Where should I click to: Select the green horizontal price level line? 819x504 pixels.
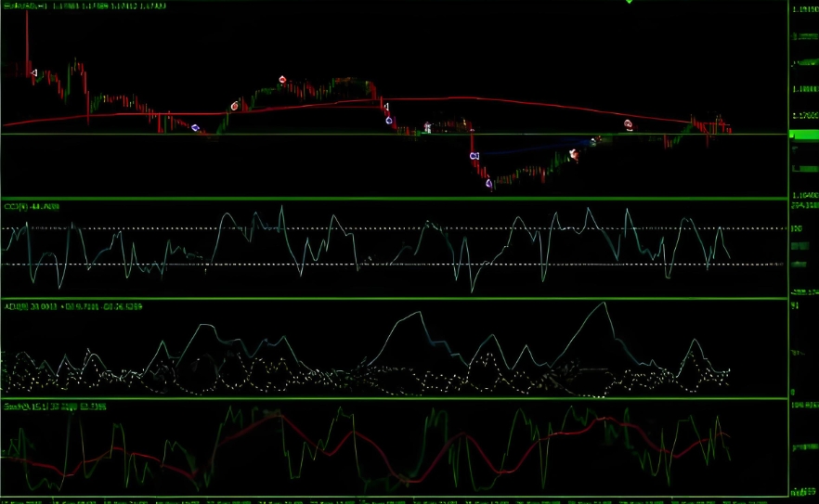pos(279,135)
